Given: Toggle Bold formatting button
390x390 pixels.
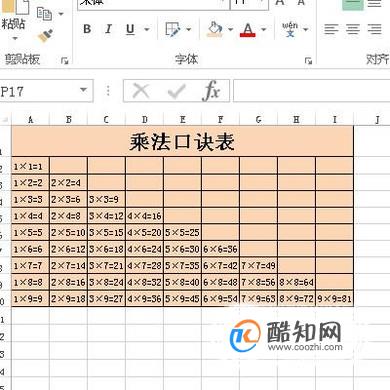Looking at the screenshot, I should pyautogui.click(x=87, y=29).
